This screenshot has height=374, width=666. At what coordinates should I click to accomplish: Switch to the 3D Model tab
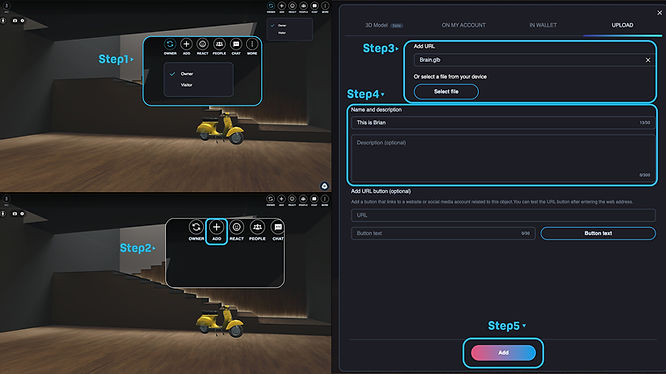[x=384, y=25]
